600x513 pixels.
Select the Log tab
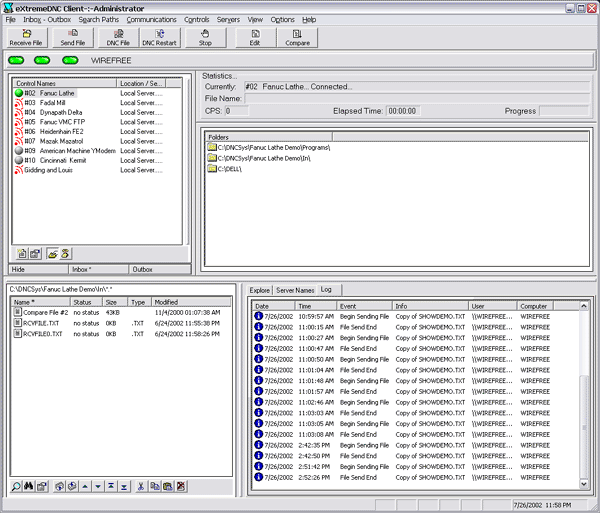[329, 290]
